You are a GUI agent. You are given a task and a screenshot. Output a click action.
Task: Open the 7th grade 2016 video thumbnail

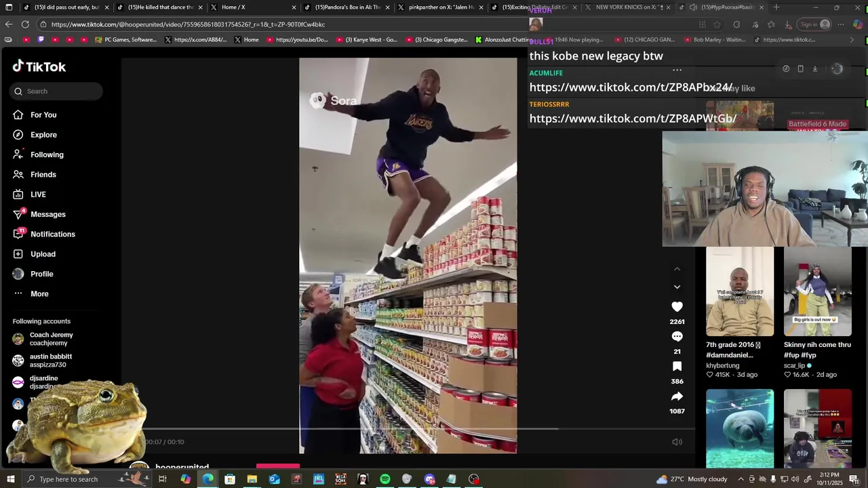[740, 291]
